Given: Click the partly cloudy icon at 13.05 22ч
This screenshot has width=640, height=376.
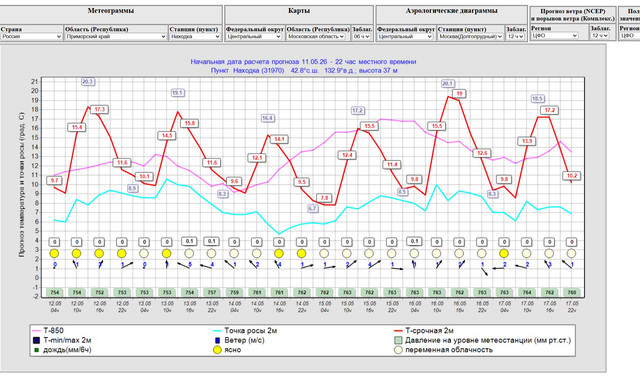Looking at the screenshot, I should click(211, 254).
